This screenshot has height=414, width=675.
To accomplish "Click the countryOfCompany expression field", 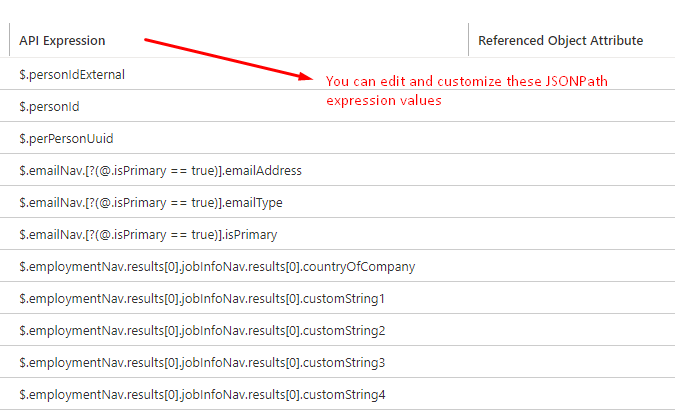I will tap(217, 266).
